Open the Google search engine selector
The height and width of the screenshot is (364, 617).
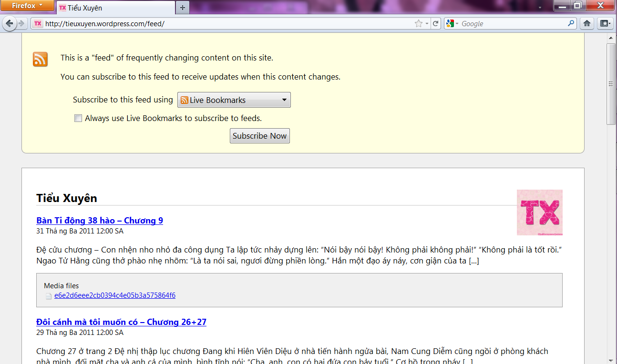point(452,23)
